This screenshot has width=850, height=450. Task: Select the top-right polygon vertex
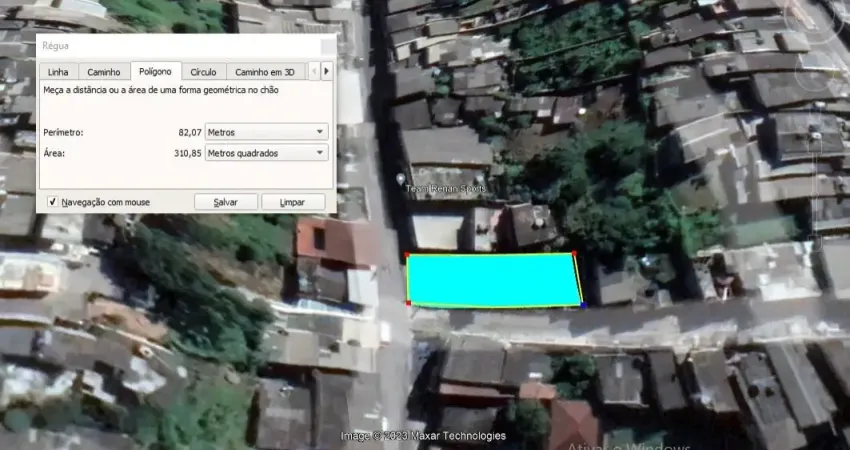click(x=574, y=253)
